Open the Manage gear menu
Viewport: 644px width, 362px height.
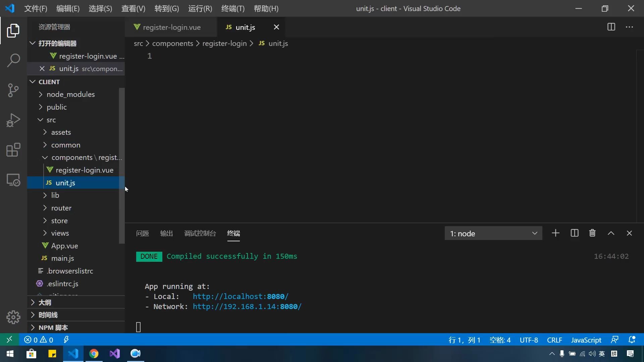pyautogui.click(x=13, y=317)
